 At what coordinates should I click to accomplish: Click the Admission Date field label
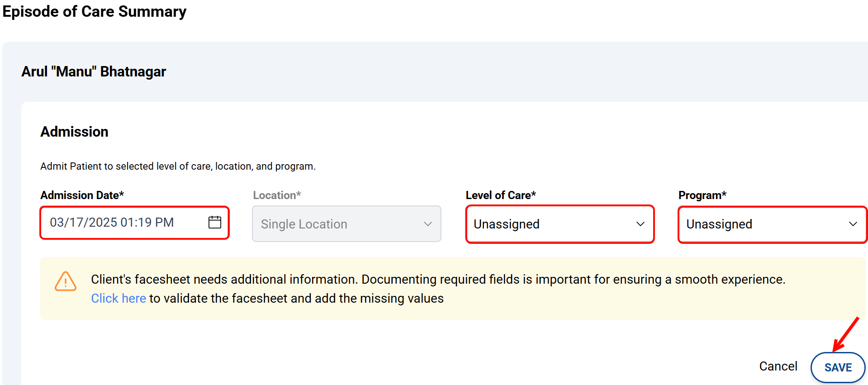click(82, 195)
